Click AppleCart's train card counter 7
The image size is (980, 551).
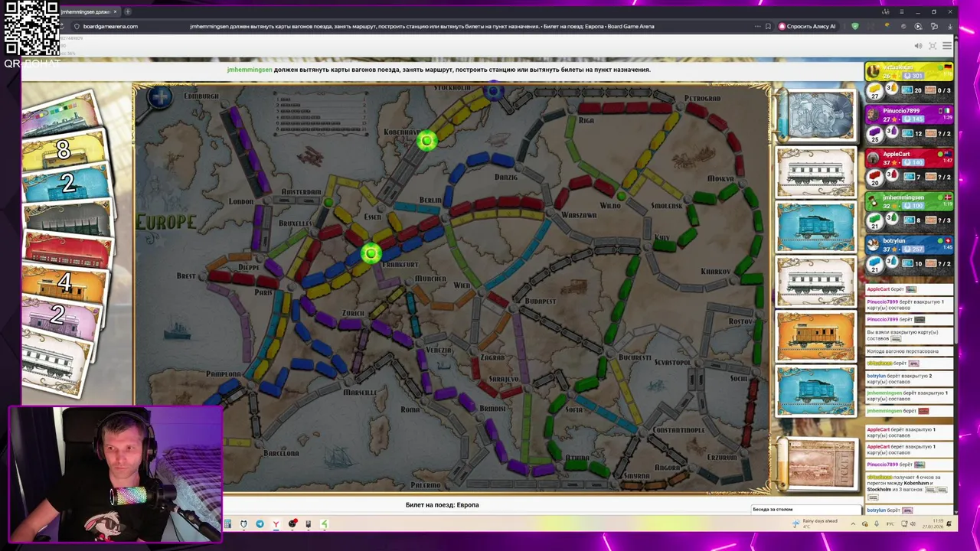pyautogui.click(x=913, y=177)
